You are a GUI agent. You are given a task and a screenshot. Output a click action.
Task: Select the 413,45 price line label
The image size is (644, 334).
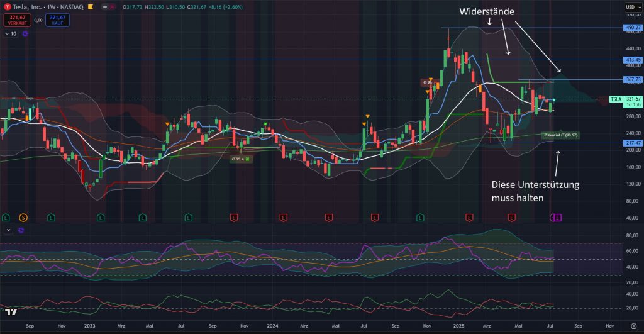633,60
